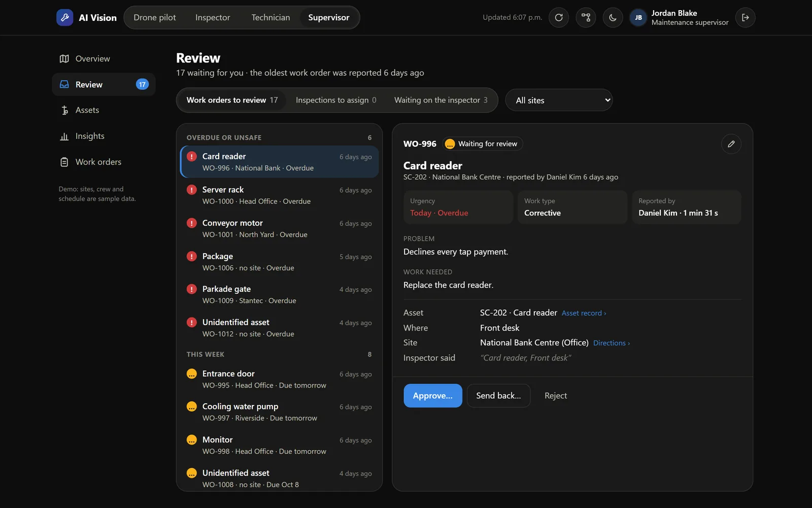Edit WO-996 with the pencil icon
The width and height of the screenshot is (812, 508).
(x=731, y=144)
